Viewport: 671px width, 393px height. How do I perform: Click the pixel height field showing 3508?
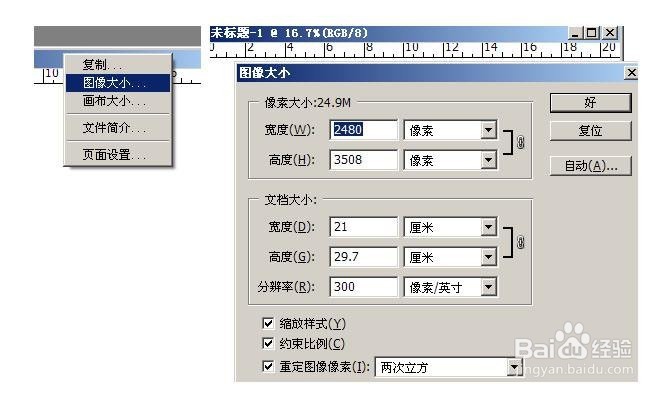pyautogui.click(x=364, y=160)
